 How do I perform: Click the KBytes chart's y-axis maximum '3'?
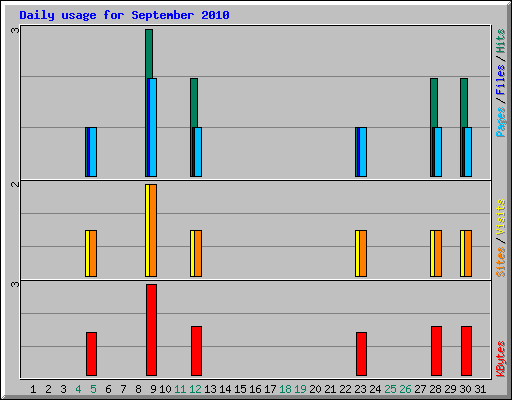pyautogui.click(x=15, y=284)
